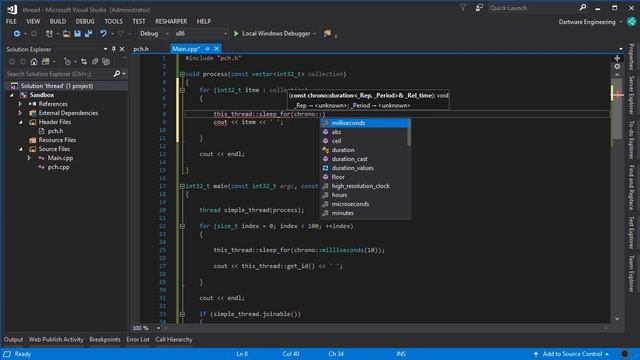Open the Call Hierarchy bottom tab
The image size is (640, 360).
173,340
